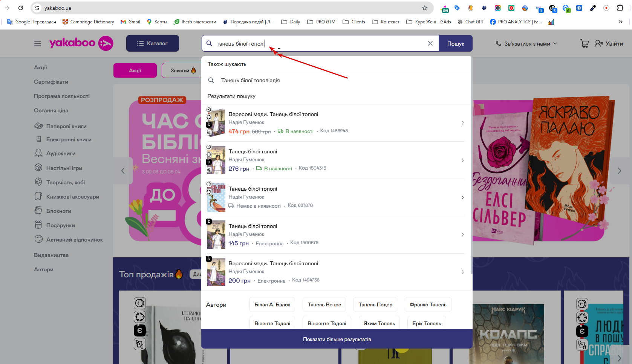Reload the page in the browser
The width and height of the screenshot is (632, 364).
click(21, 8)
